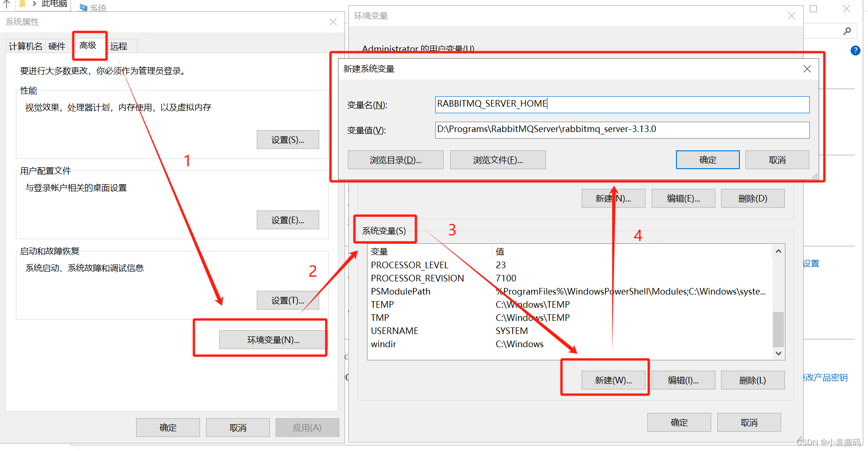Click 取消 in System Properties window

pyautogui.click(x=238, y=428)
